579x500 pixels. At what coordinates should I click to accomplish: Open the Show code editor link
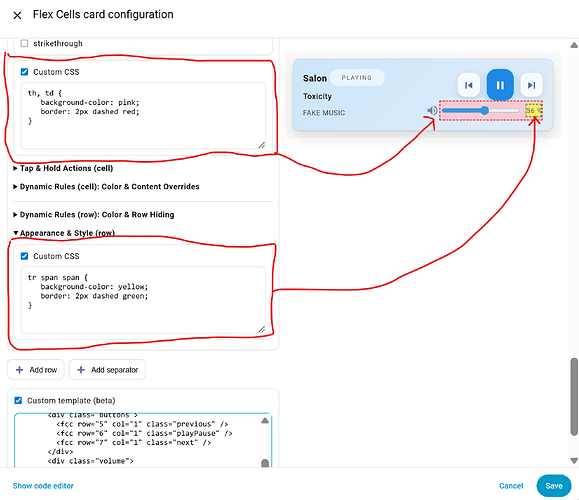(43, 486)
